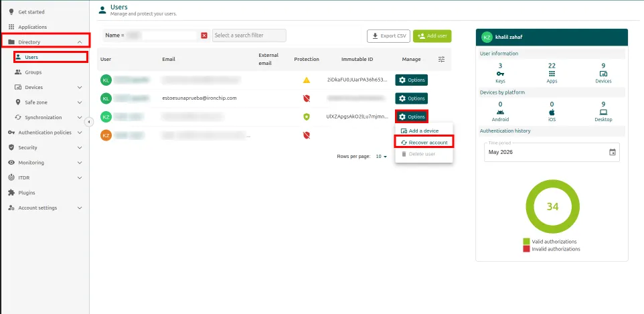The image size is (644, 314).
Task: Expand the Security section chevron
Action: pyautogui.click(x=80, y=147)
